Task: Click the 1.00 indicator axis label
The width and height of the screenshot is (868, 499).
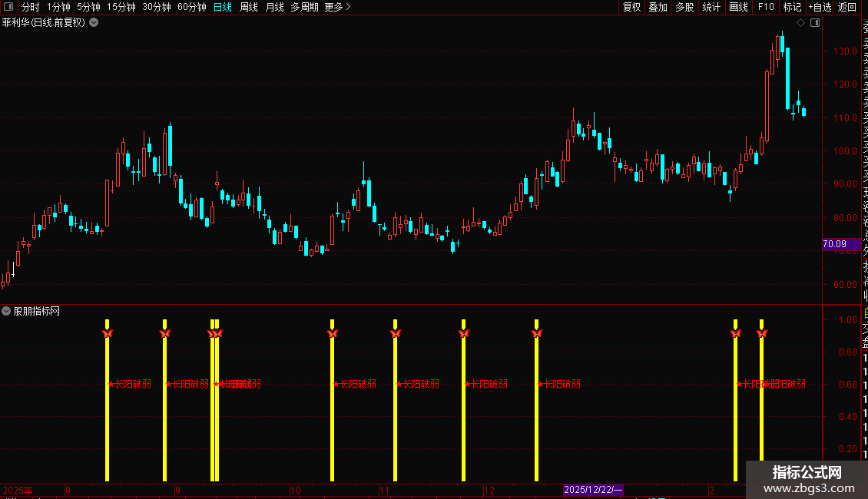Action: (848, 320)
